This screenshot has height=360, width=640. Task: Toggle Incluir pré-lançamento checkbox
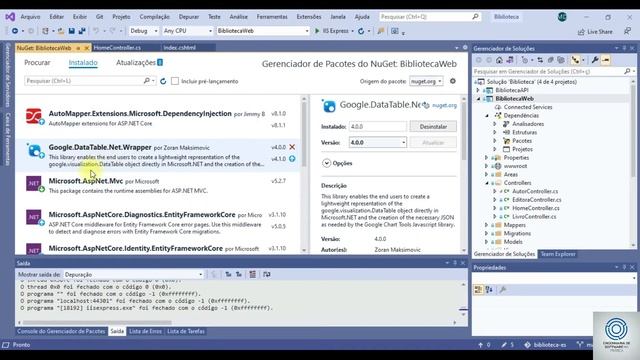[x=175, y=81]
